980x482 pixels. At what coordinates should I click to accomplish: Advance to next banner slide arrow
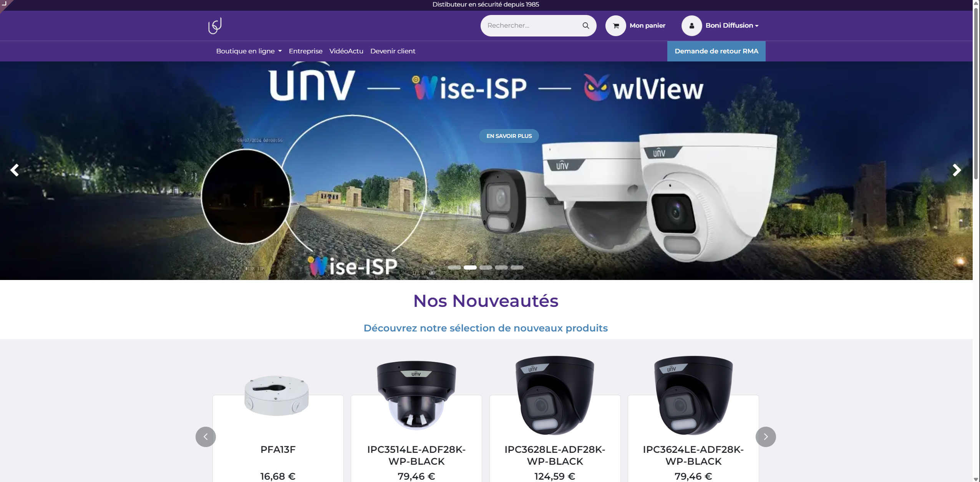(957, 170)
